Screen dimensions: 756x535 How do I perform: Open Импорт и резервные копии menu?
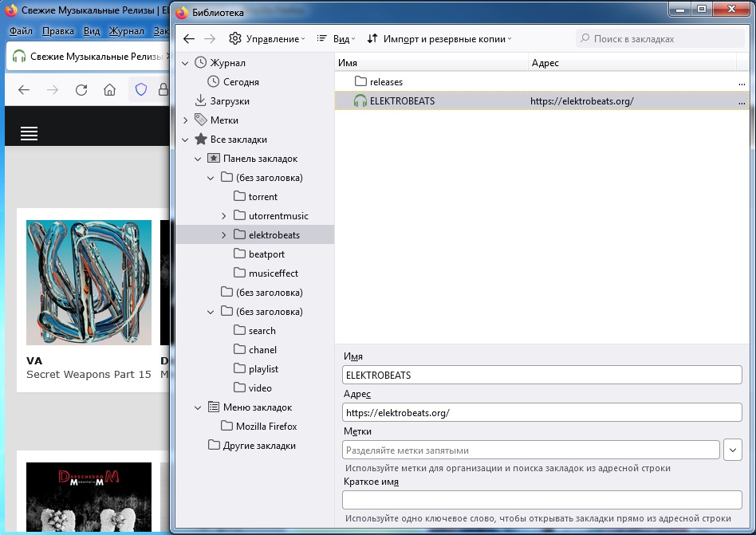(439, 38)
